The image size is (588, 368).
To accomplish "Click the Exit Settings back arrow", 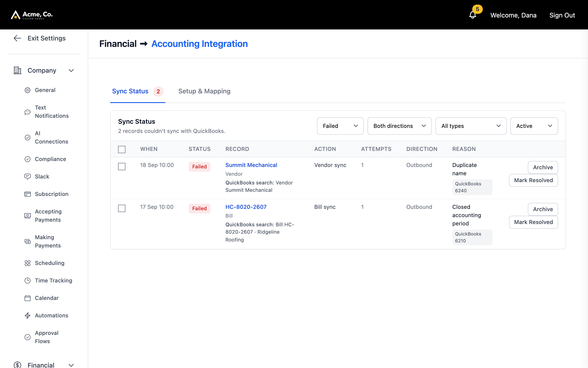I will [17, 38].
